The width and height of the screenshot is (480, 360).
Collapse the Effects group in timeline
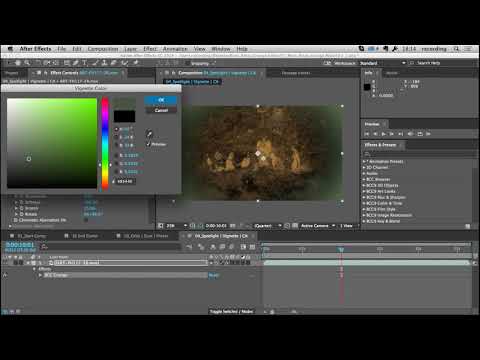click(34, 269)
